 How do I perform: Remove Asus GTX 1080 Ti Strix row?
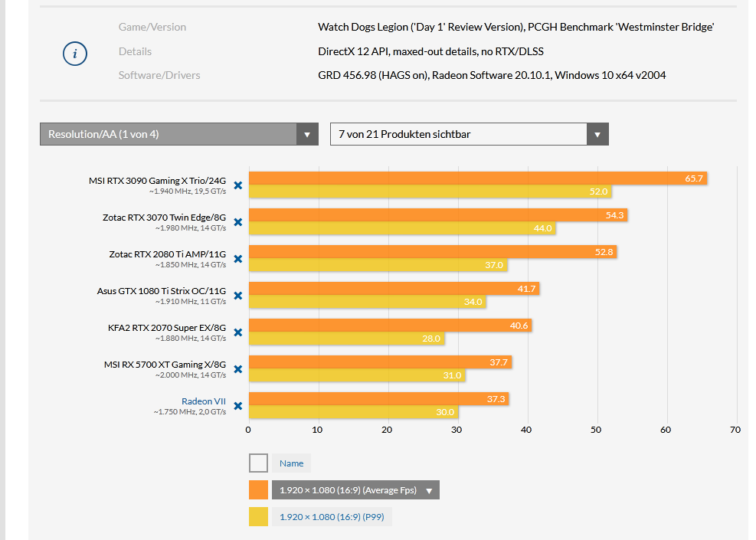(237, 296)
